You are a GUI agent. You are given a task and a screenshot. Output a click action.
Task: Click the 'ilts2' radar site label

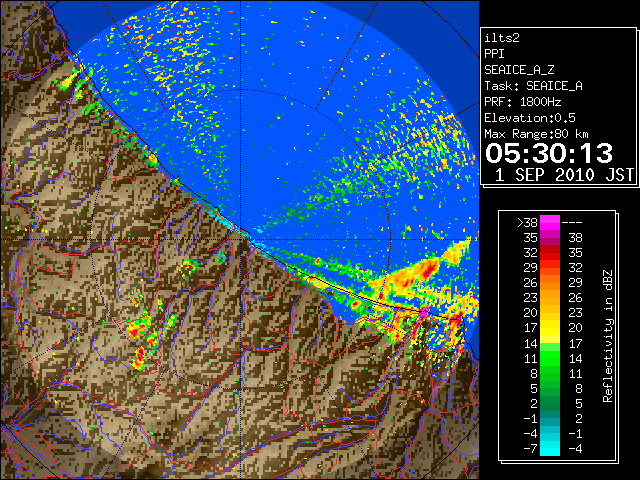pyautogui.click(x=502, y=38)
